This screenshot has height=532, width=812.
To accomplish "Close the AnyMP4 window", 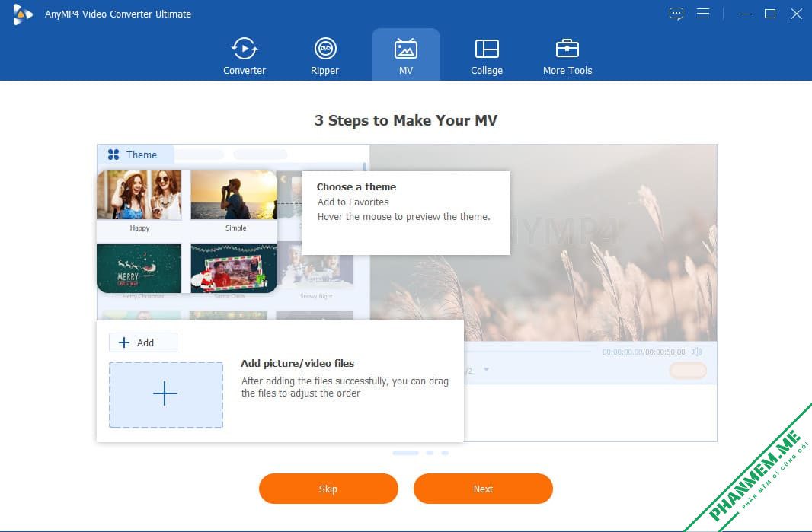I will (x=797, y=14).
